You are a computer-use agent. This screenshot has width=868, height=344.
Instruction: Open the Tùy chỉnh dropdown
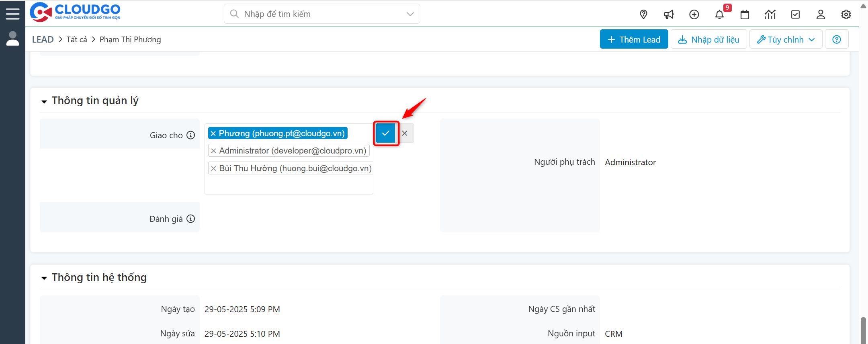point(786,39)
